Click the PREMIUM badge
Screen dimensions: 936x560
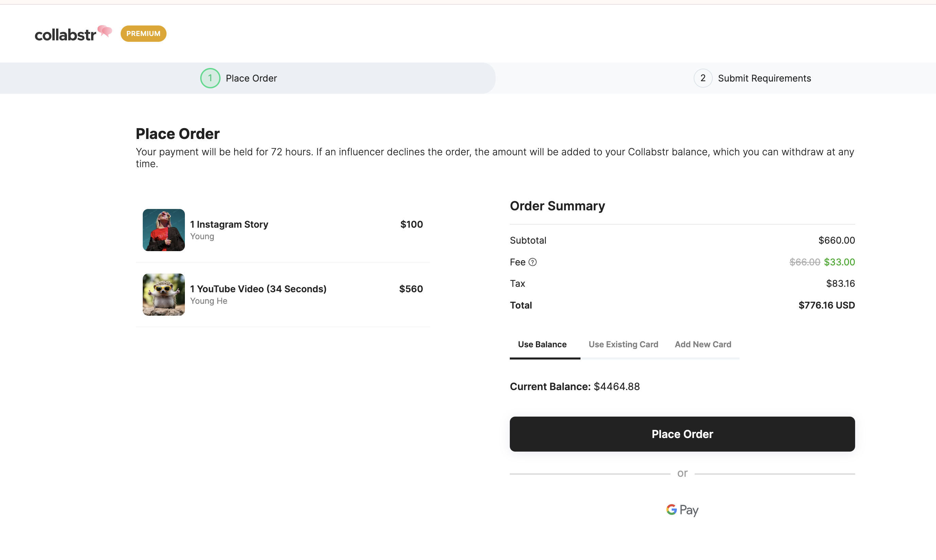pos(143,34)
